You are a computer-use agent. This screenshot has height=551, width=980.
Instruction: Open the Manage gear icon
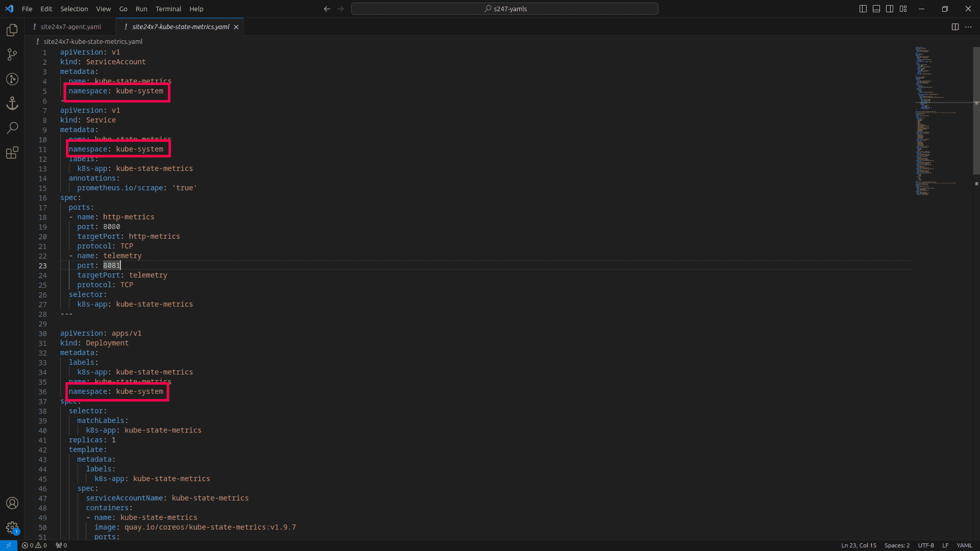(12, 528)
